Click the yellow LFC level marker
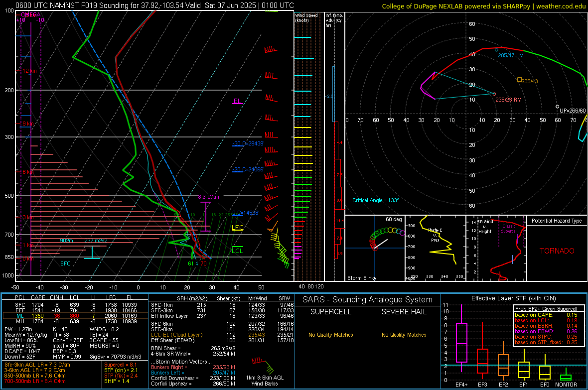The image size is (588, 390). 237,228
